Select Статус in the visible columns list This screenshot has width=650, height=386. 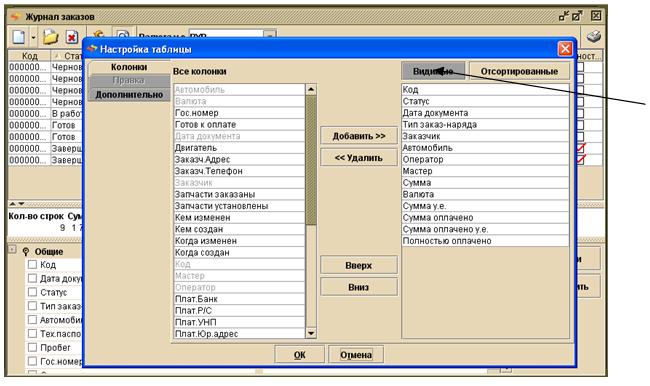[x=485, y=101]
